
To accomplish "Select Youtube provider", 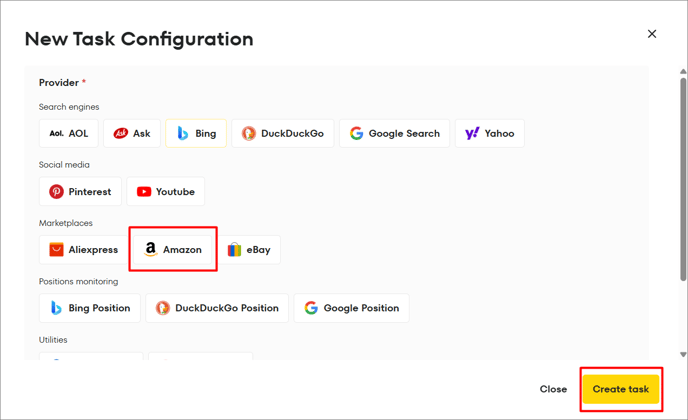I will click(x=165, y=191).
